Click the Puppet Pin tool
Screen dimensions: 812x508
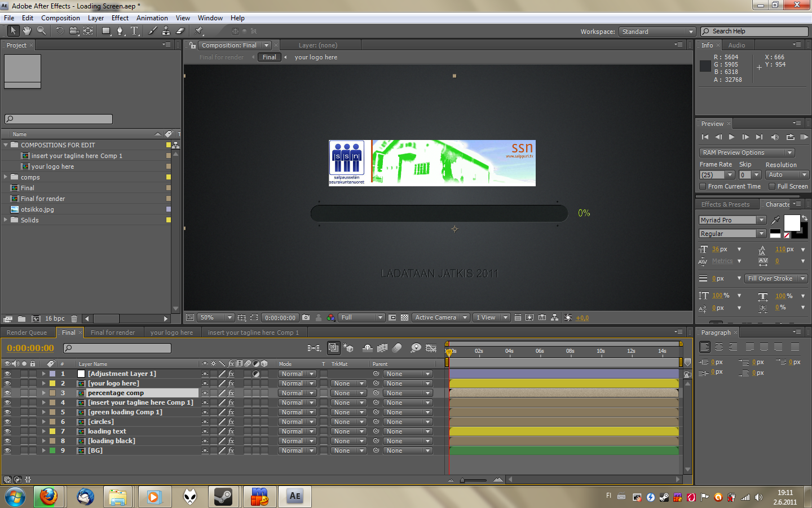[199, 31]
